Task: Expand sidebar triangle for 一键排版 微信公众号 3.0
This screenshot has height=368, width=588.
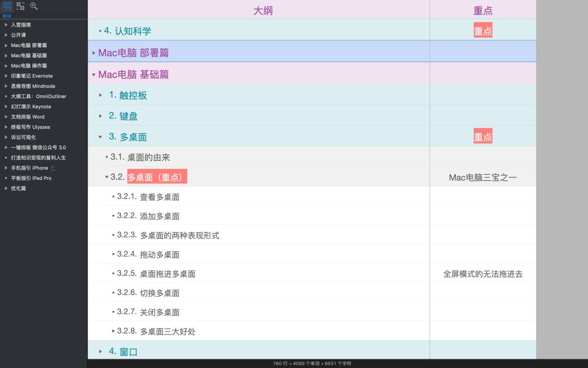Action: [6, 148]
